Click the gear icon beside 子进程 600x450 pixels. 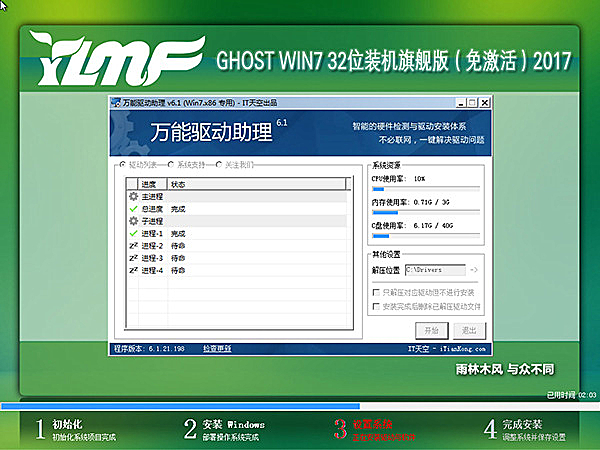click(x=133, y=221)
